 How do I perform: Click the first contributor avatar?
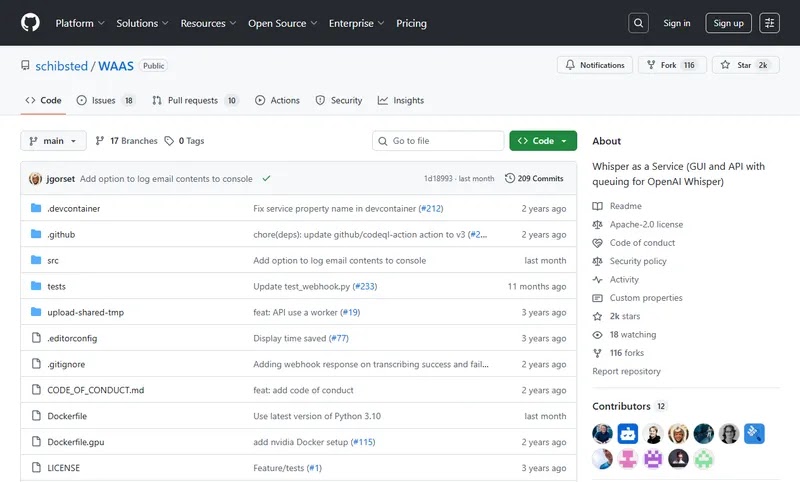click(x=603, y=434)
